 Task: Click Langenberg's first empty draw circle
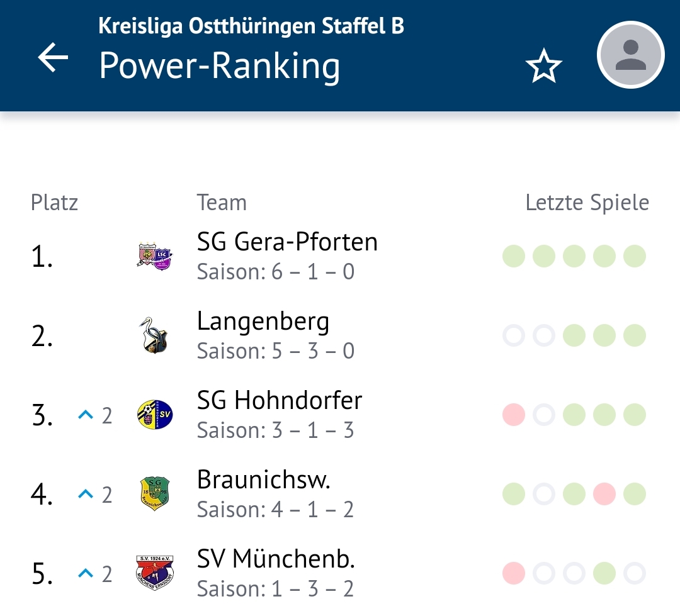(x=514, y=335)
